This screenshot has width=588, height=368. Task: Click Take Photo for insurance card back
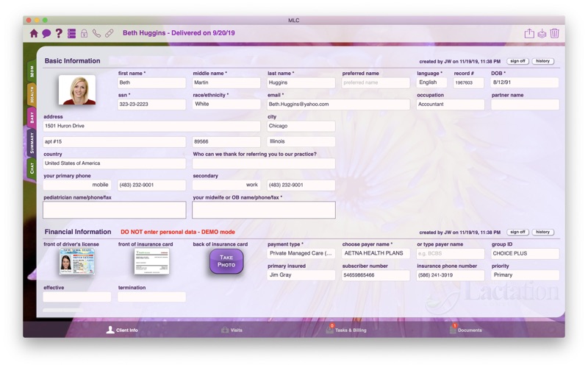[226, 261]
